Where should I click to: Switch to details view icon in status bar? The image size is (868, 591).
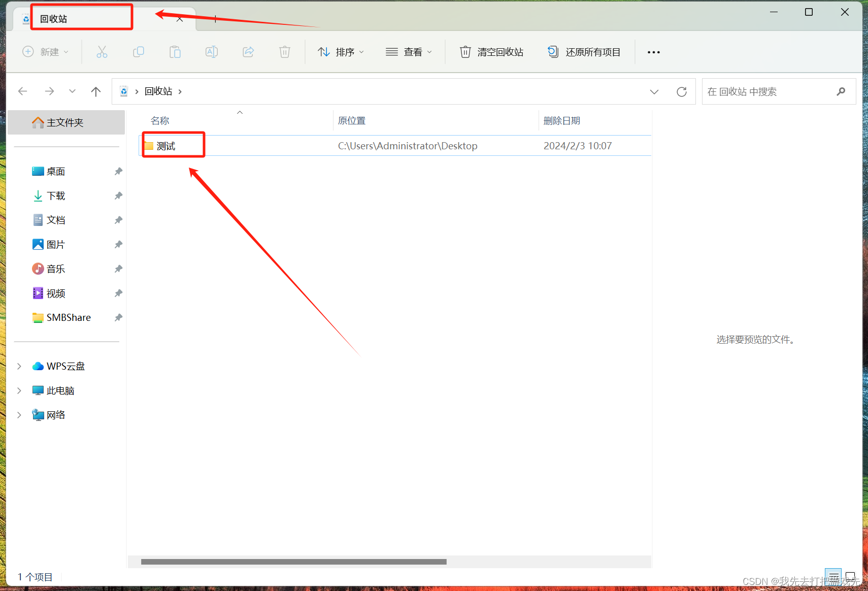click(x=833, y=577)
